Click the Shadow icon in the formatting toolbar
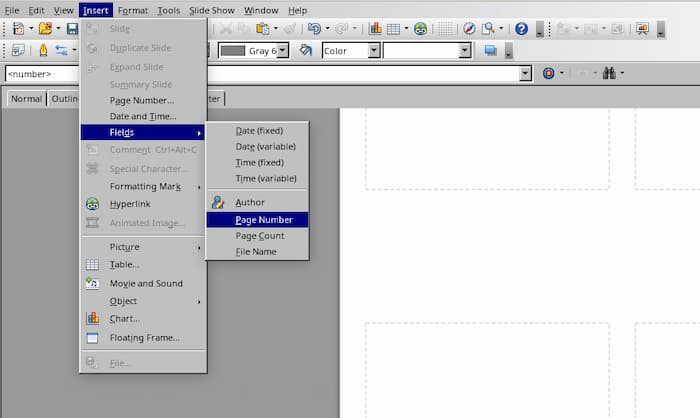Image resolution: width=700 pixels, height=418 pixels. (x=491, y=50)
